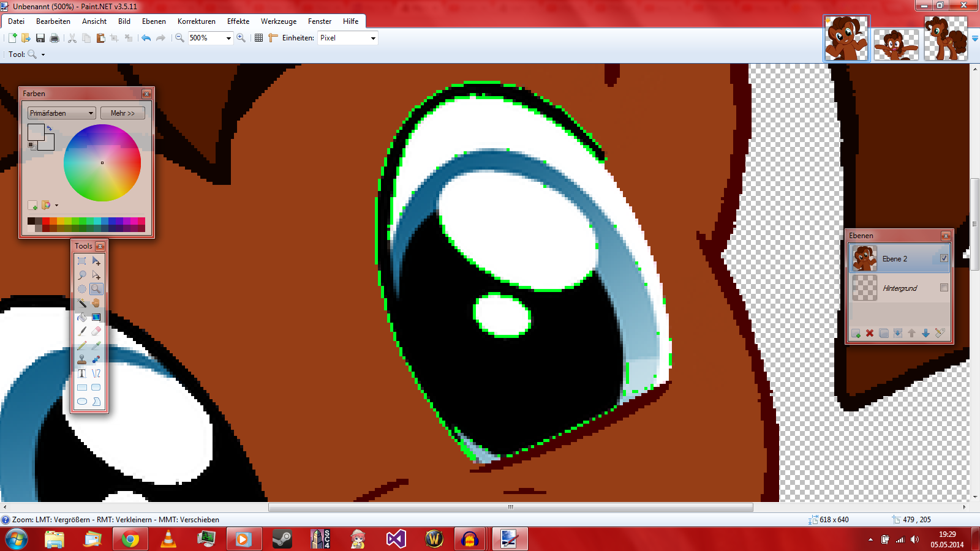Image resolution: width=980 pixels, height=551 pixels.
Task: Switch to the third pony image thumbnail
Action: 946,38
